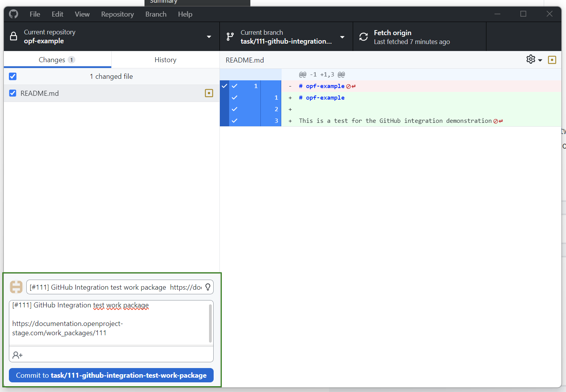
Task: Open the chevron next to the gear icon
Action: pyautogui.click(x=540, y=60)
